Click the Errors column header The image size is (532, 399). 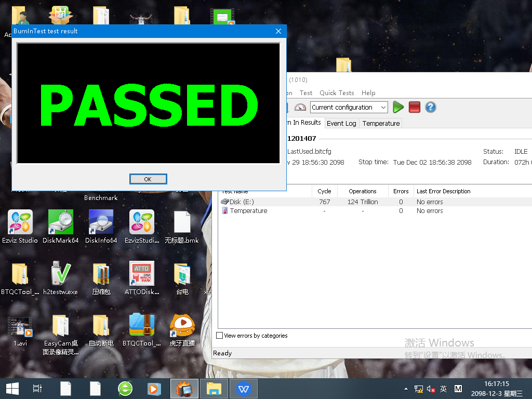[401, 191]
